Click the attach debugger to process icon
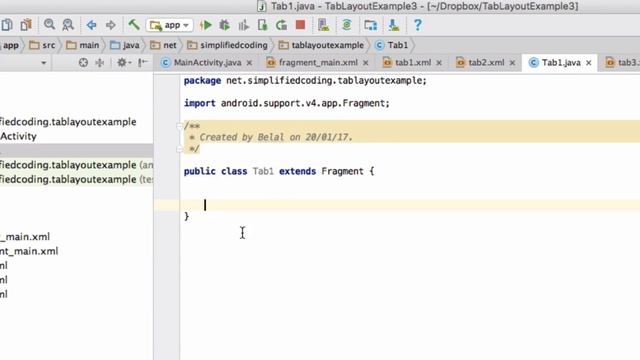 [262, 25]
